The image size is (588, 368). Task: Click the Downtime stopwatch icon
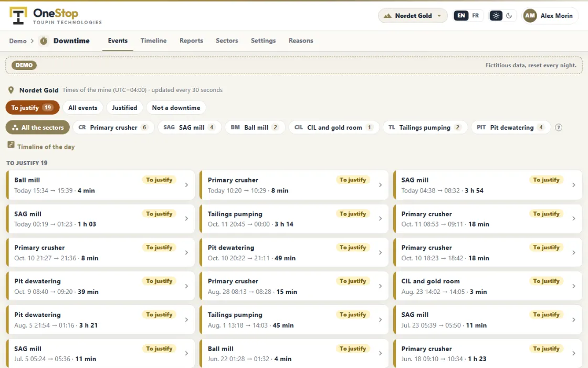(x=44, y=40)
